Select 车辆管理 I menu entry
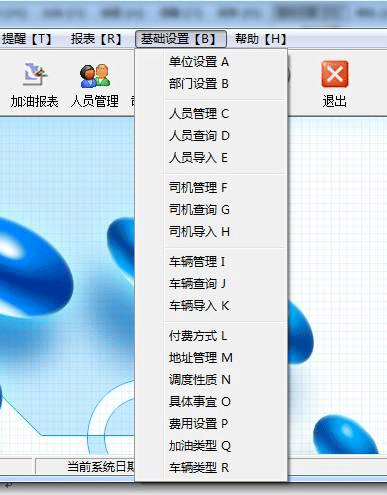The width and height of the screenshot is (387, 495). pyautogui.click(x=211, y=262)
